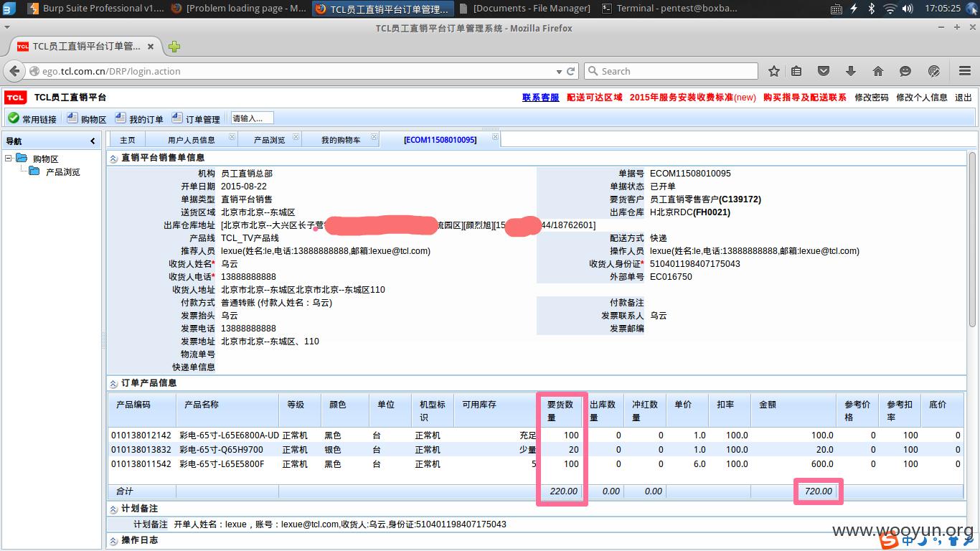980x551 pixels.
Task: Open Firefox downloads arrow icon
Action: click(x=851, y=71)
